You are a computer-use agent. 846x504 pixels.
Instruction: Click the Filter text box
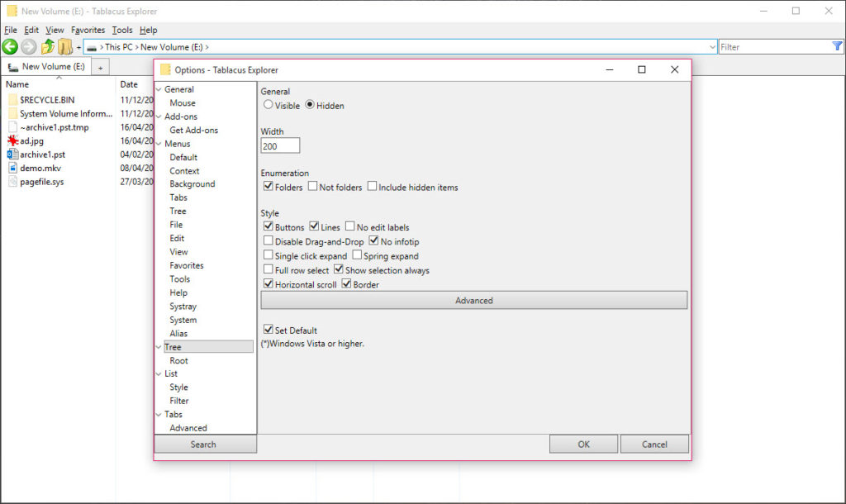tap(775, 47)
